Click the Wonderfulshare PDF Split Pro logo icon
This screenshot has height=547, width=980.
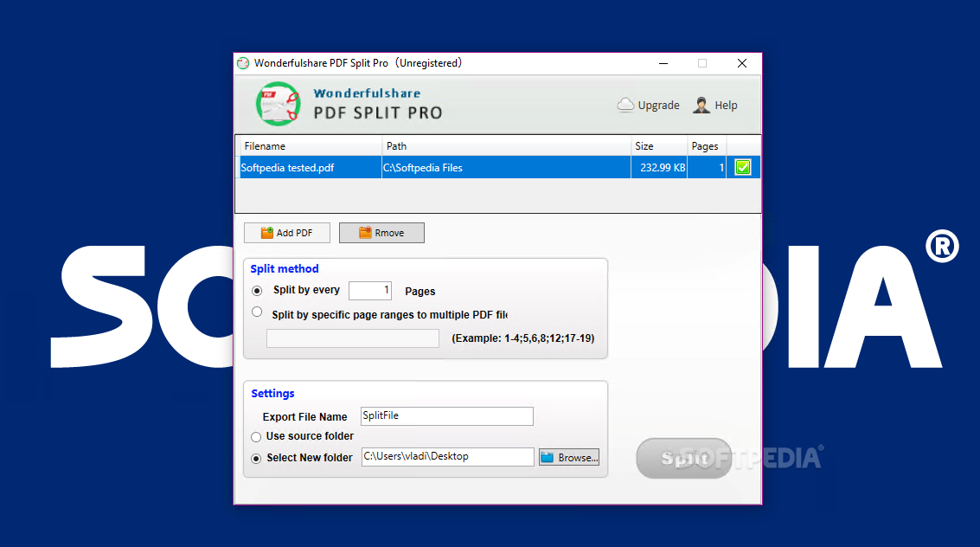(279, 104)
